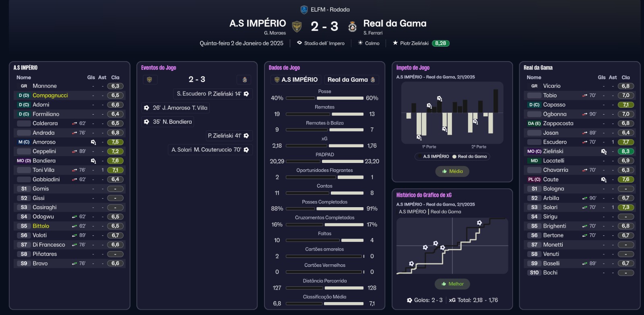Switch to Real da Gama tab in Dados do Jogo
The height and width of the screenshot is (315, 644).
(351, 80)
